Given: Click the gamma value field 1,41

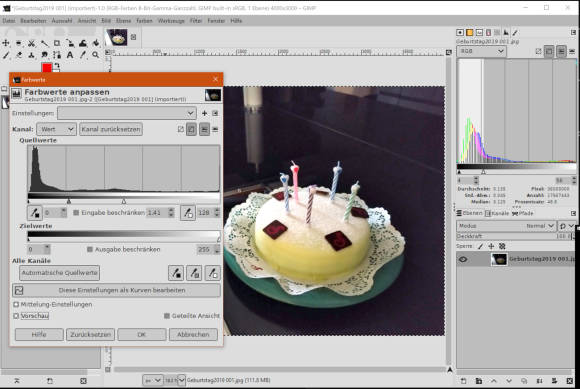Looking at the screenshot, I should (160, 213).
